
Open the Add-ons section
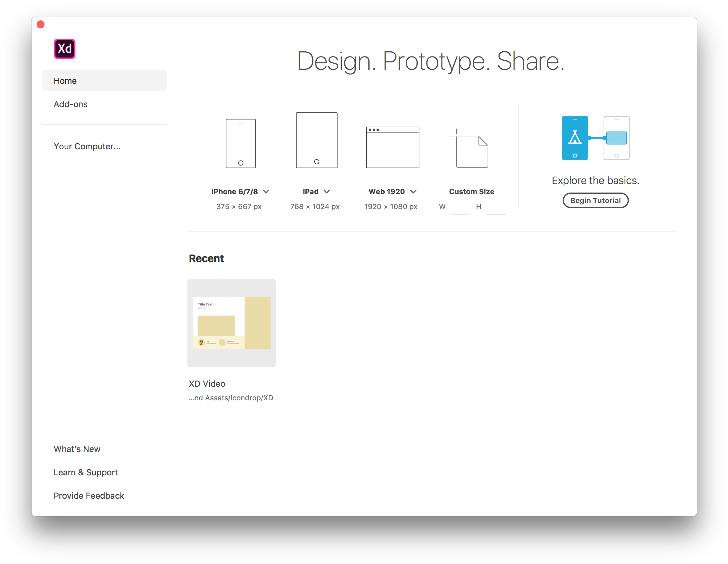tap(70, 104)
